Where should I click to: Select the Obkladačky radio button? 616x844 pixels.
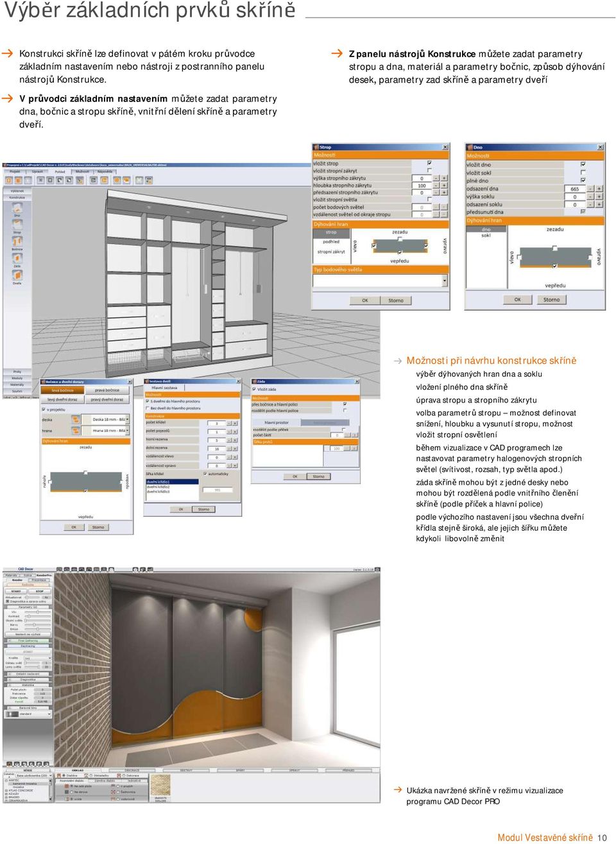click(90, 775)
